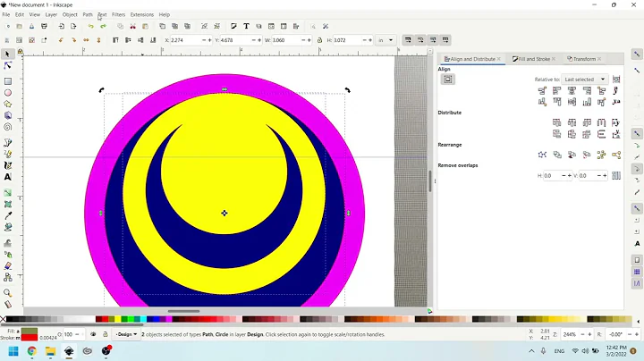644x361 pixels.
Task: Click the Exchange positions rearrange icon
Action: tap(557, 155)
